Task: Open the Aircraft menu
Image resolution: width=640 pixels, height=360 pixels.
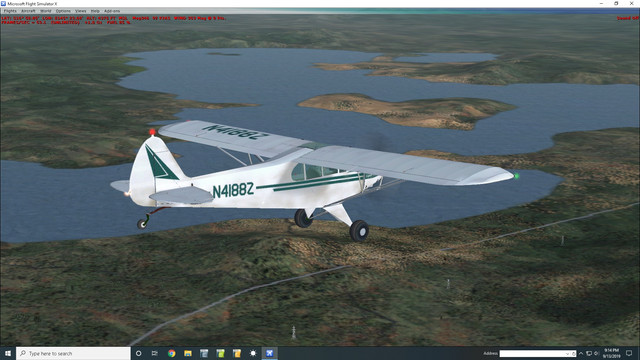Action: [28, 11]
